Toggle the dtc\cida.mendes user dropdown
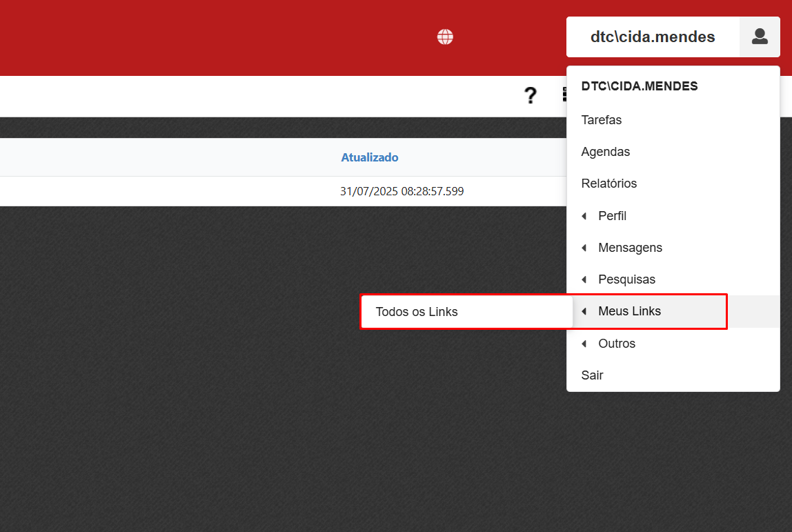 click(x=652, y=37)
